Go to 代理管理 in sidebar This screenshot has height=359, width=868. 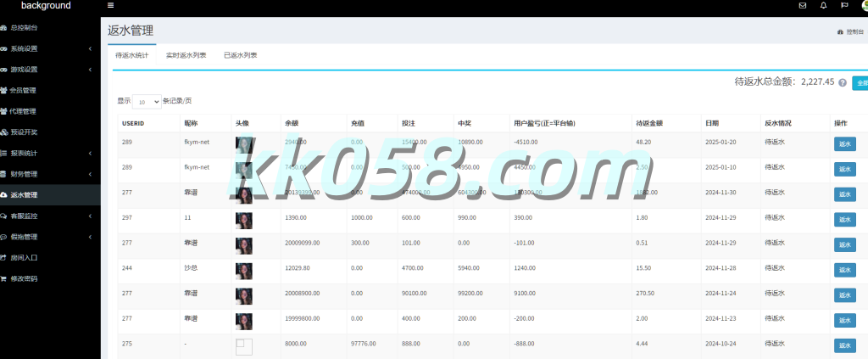[x=24, y=111]
